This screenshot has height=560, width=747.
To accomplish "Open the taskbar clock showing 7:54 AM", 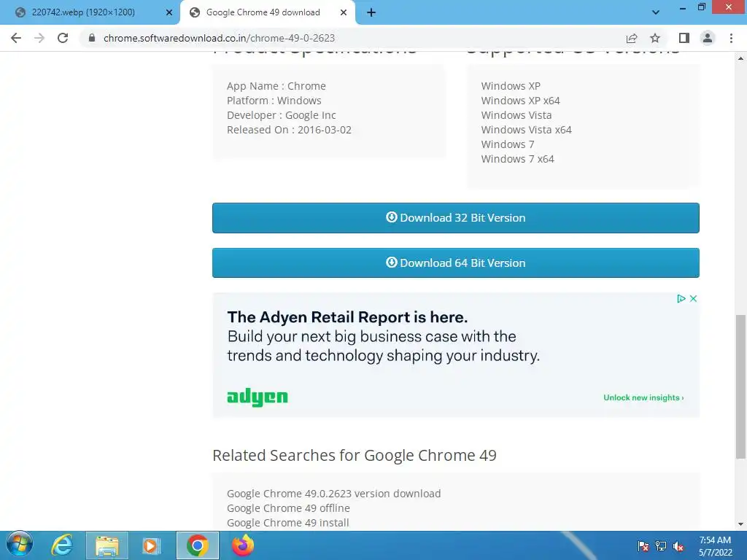I will (x=715, y=546).
